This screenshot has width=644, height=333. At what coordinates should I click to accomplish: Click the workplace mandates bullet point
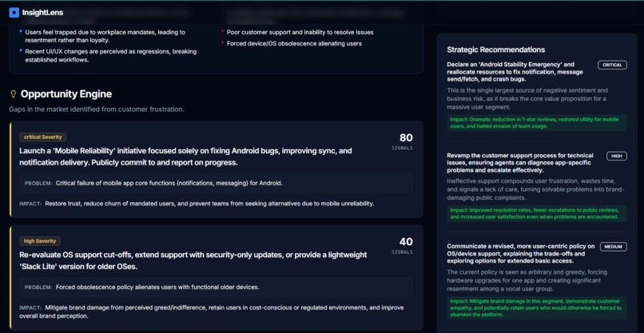(105, 36)
